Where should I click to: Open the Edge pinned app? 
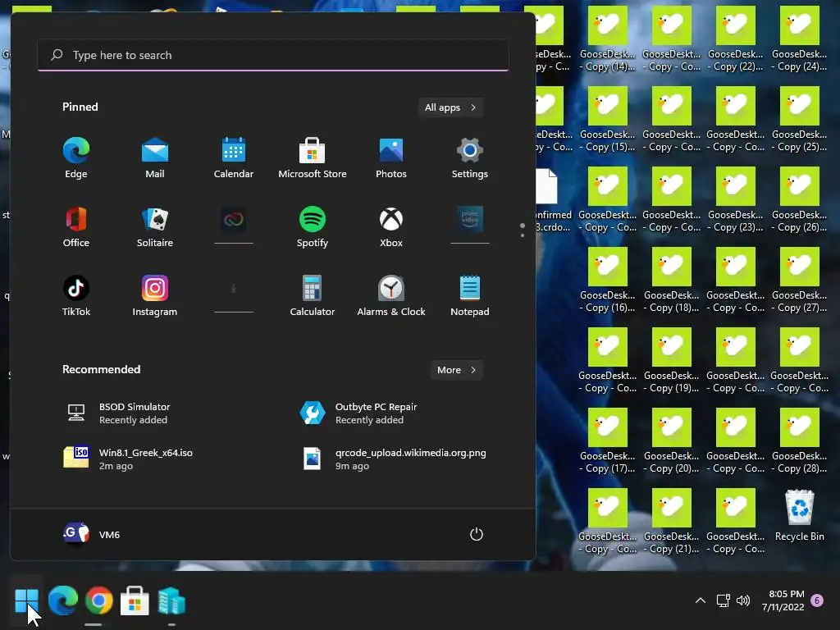[76, 158]
